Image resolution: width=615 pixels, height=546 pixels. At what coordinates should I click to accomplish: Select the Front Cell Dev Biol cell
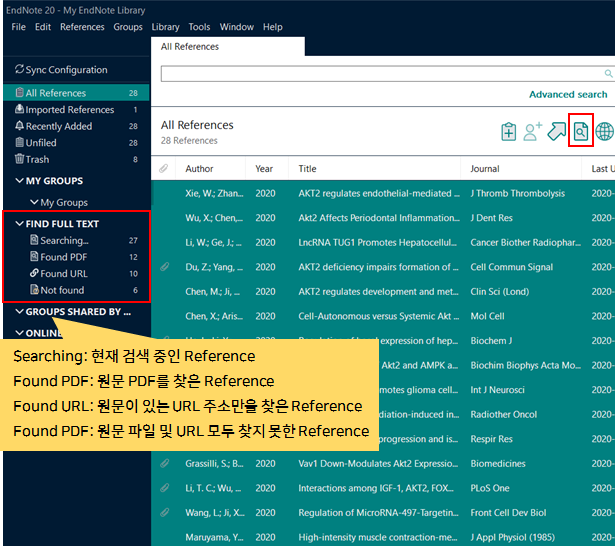(x=508, y=513)
